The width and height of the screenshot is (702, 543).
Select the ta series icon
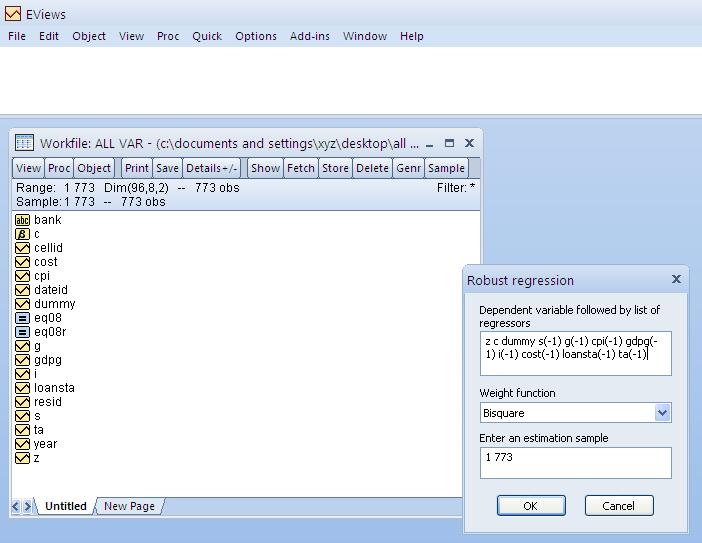pyautogui.click(x=22, y=430)
